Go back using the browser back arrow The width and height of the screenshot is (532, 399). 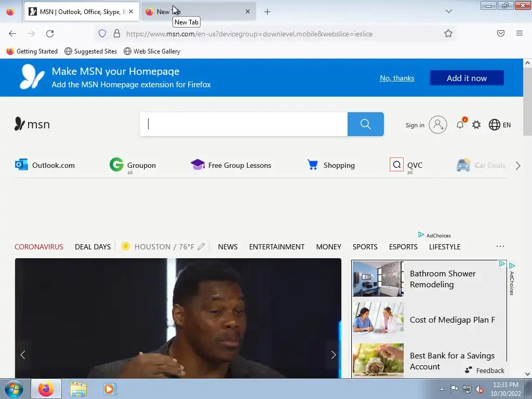[12, 34]
